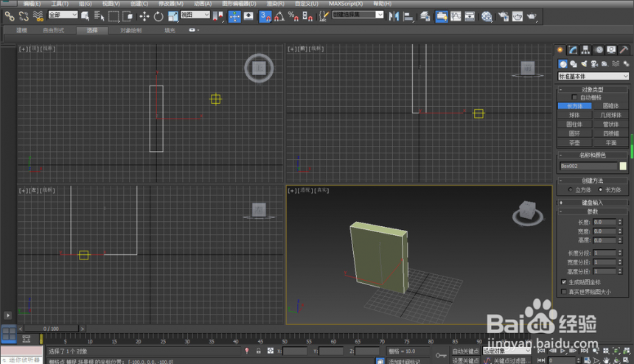Viewport: 634px width, 364px height.
Task: Click the 圆锥体 cone primitive button
Action: click(x=610, y=106)
